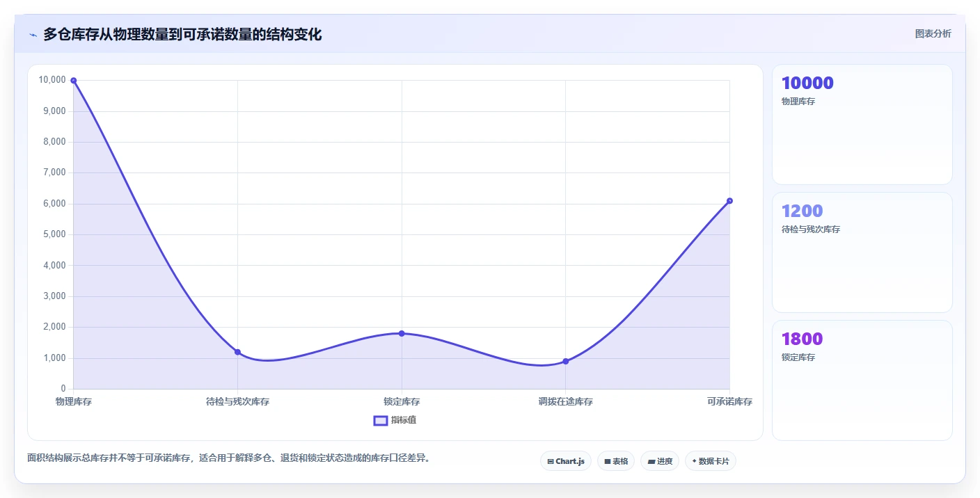Click the 1,000 y-axis tick label
This screenshot has height=498, width=980.
[x=54, y=358]
